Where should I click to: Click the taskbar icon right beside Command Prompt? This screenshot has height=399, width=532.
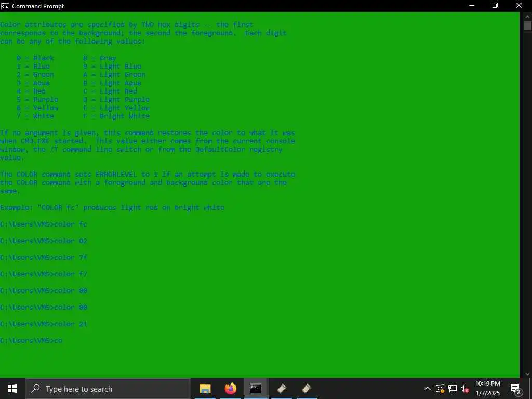point(282,389)
